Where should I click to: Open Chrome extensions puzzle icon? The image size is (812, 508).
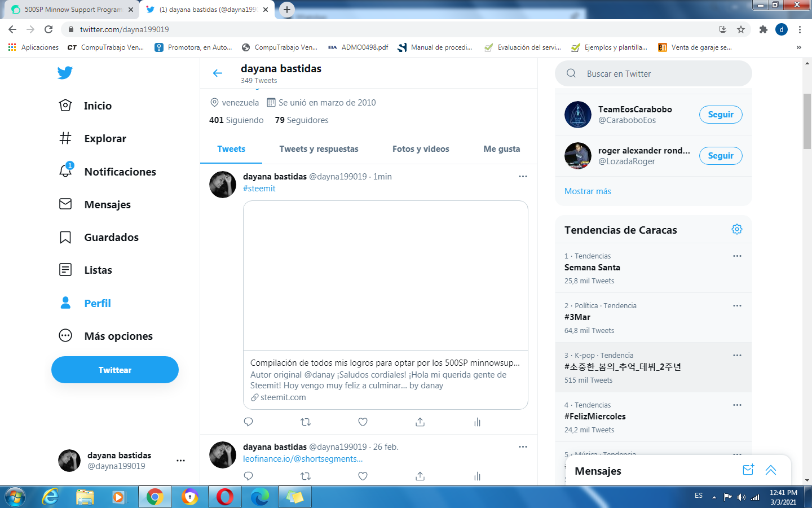pyautogui.click(x=764, y=29)
